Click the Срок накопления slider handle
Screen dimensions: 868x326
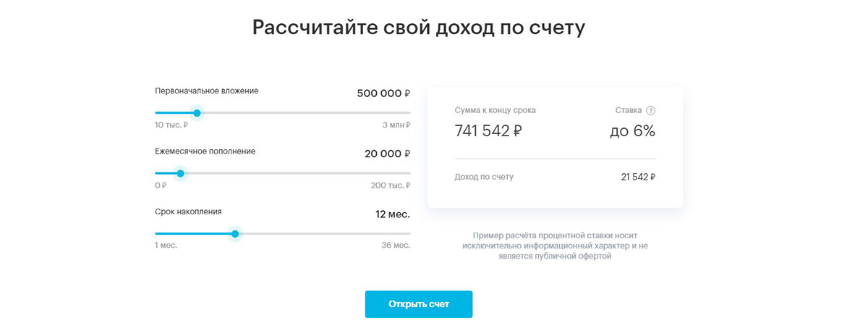tap(235, 233)
